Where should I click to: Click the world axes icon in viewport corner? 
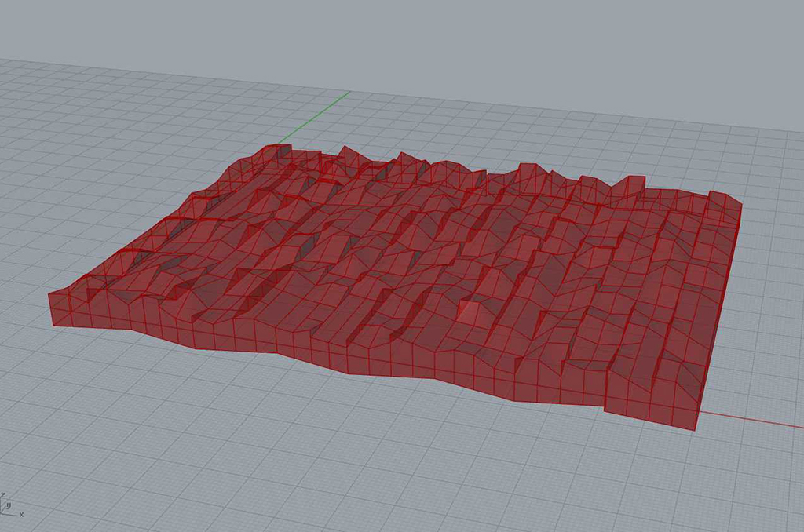10,505
